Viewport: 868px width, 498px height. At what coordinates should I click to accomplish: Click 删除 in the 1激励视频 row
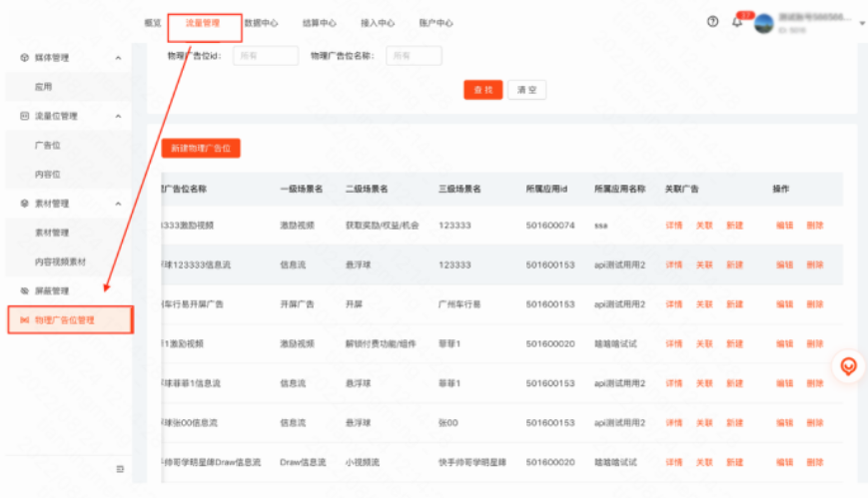815,343
